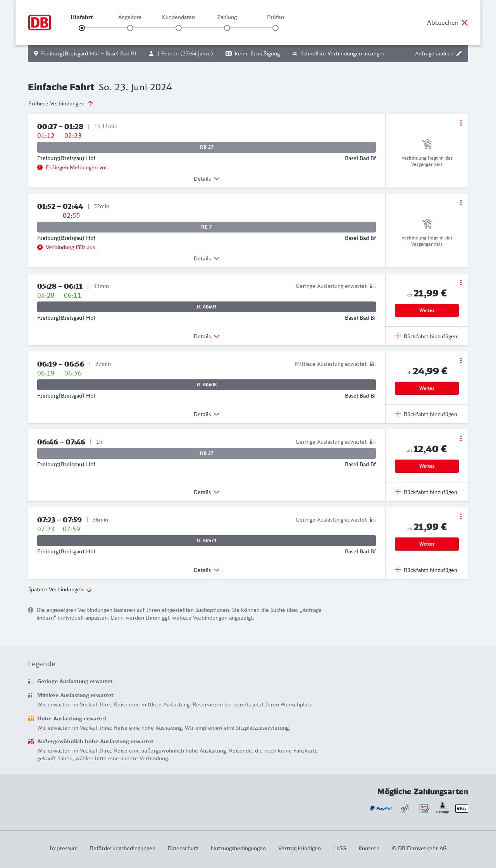Image resolution: width=496 pixels, height=868 pixels.
Task: Show Frühere Verbindungen
Action: click(61, 103)
